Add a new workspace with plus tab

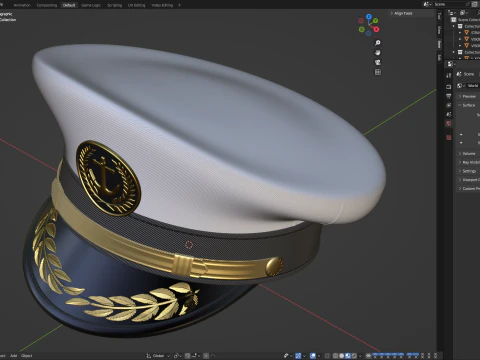tap(179, 5)
